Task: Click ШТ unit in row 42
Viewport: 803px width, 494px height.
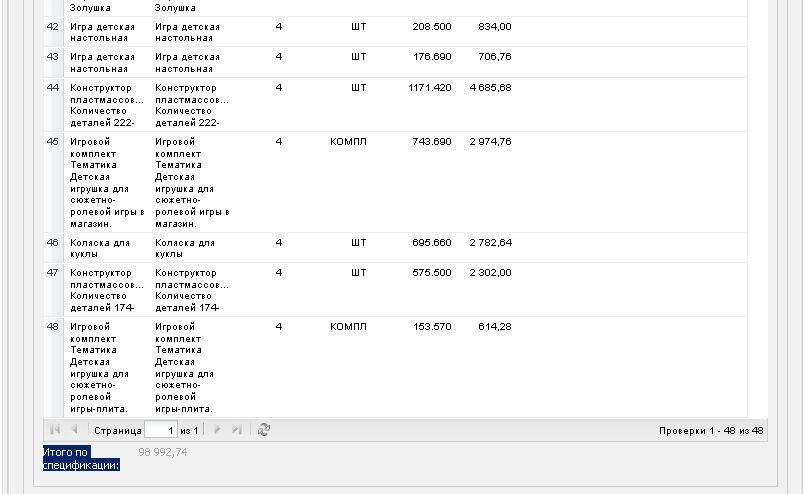Action: [x=358, y=27]
